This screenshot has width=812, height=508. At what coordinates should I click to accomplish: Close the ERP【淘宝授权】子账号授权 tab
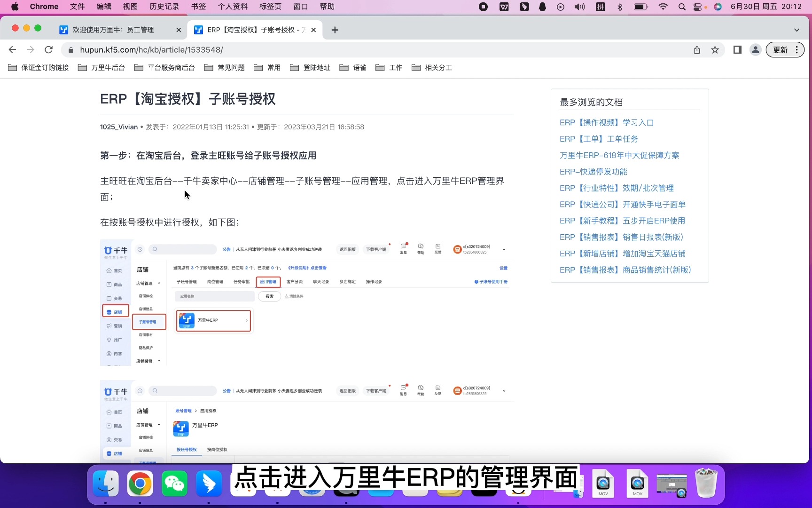[313, 30]
